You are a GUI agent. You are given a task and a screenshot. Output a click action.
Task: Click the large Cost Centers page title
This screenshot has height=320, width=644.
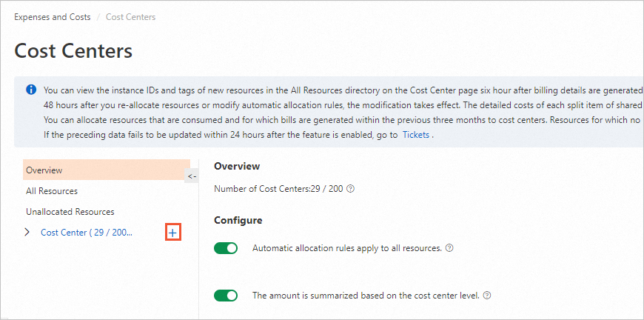[x=73, y=51]
